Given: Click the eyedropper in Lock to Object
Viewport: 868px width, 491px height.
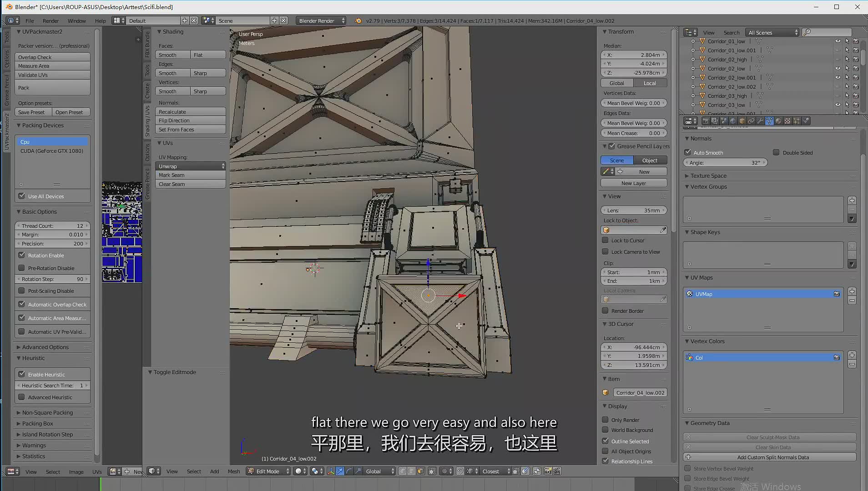Looking at the screenshot, I should pos(663,230).
